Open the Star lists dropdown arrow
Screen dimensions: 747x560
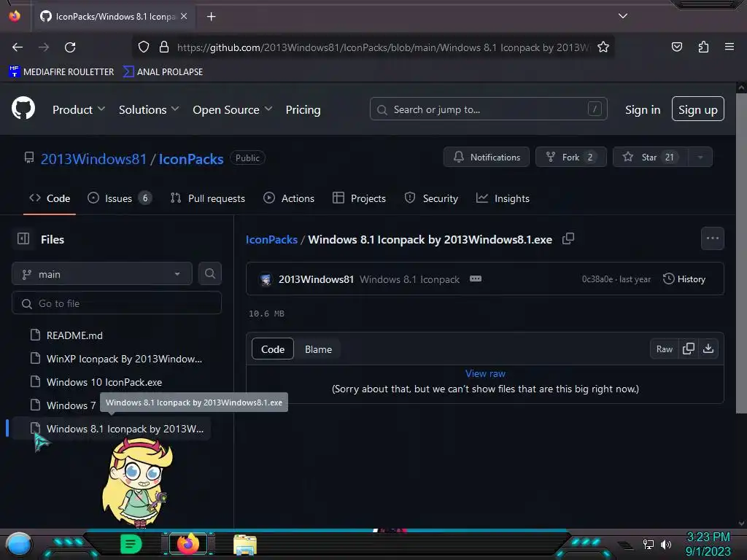coord(700,157)
